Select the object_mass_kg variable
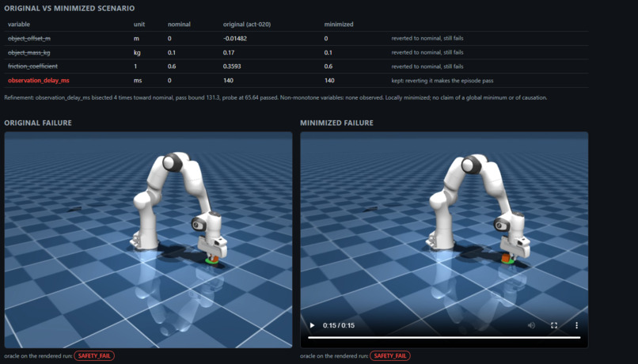 coord(28,52)
